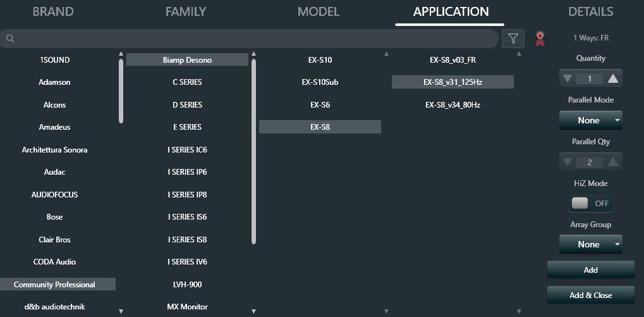Screen dimensions: 644x317
Task: Click application list scroll up arrow
Action: [519, 53]
